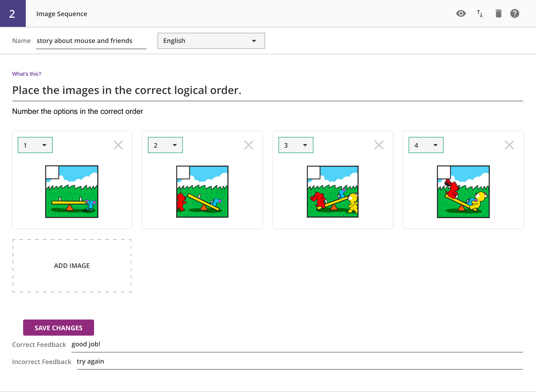Open help question mark icon
The width and height of the screenshot is (536, 392).
click(x=514, y=13)
